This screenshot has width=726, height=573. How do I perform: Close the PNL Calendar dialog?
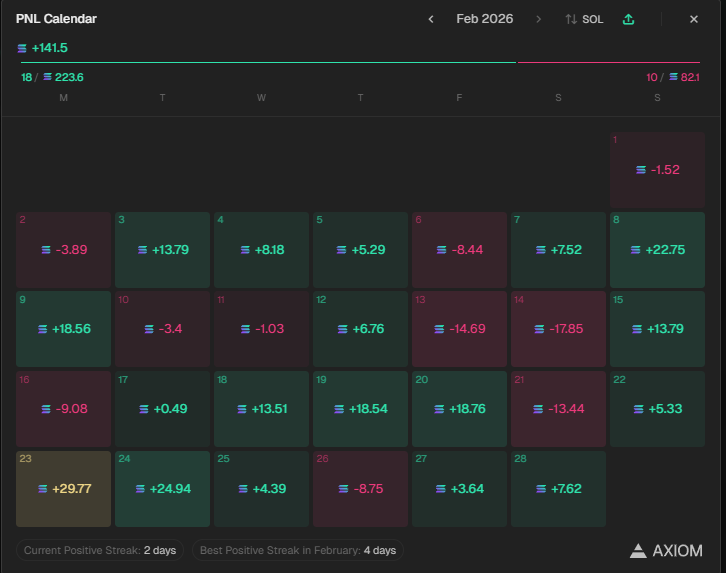click(694, 19)
